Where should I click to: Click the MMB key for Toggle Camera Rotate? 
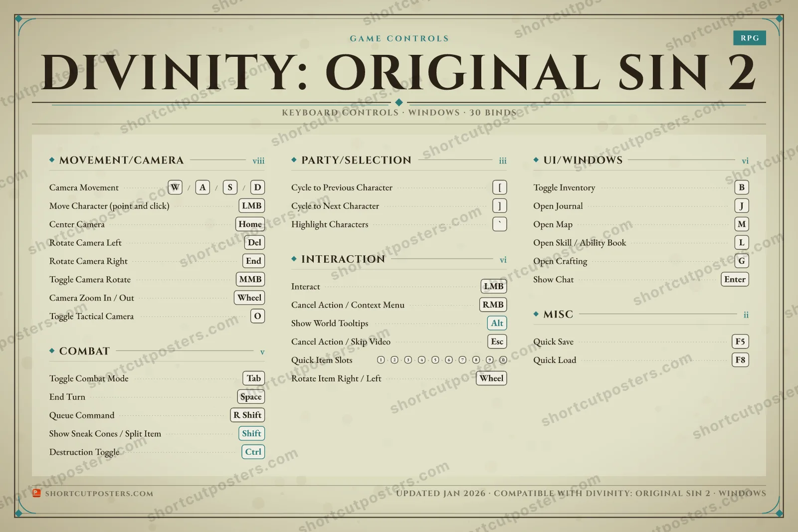(x=250, y=279)
